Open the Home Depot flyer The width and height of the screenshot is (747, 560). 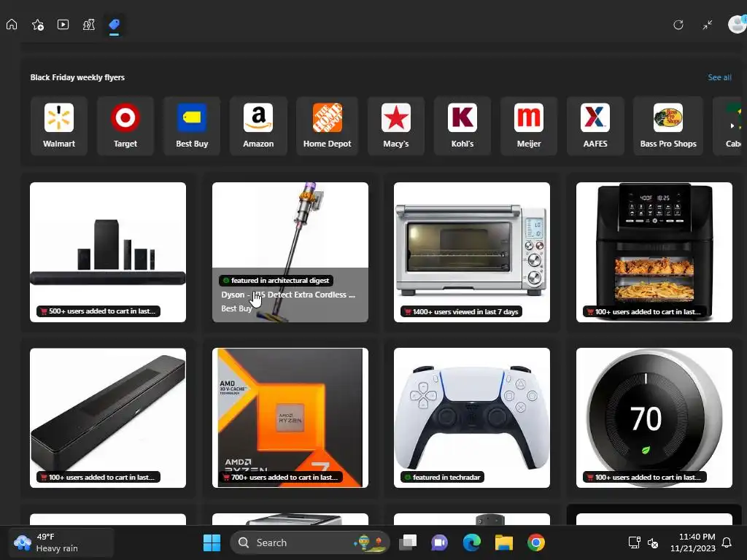coord(328,125)
